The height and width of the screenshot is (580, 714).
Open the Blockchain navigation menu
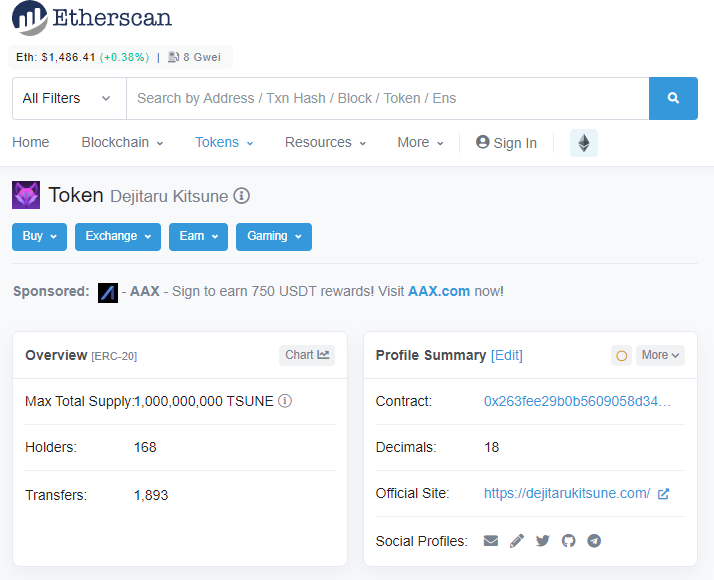click(x=122, y=142)
